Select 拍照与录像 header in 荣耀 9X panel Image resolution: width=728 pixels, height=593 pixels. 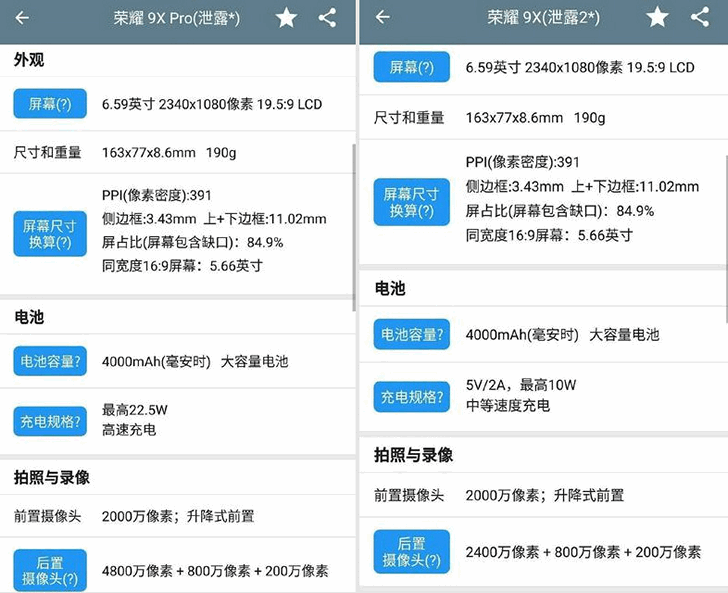point(413,455)
